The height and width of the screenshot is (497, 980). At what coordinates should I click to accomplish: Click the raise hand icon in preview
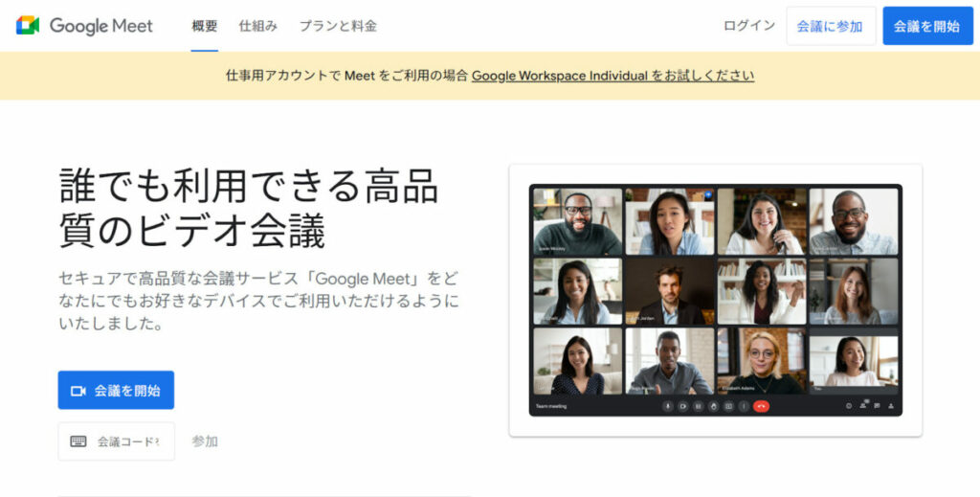(714, 406)
